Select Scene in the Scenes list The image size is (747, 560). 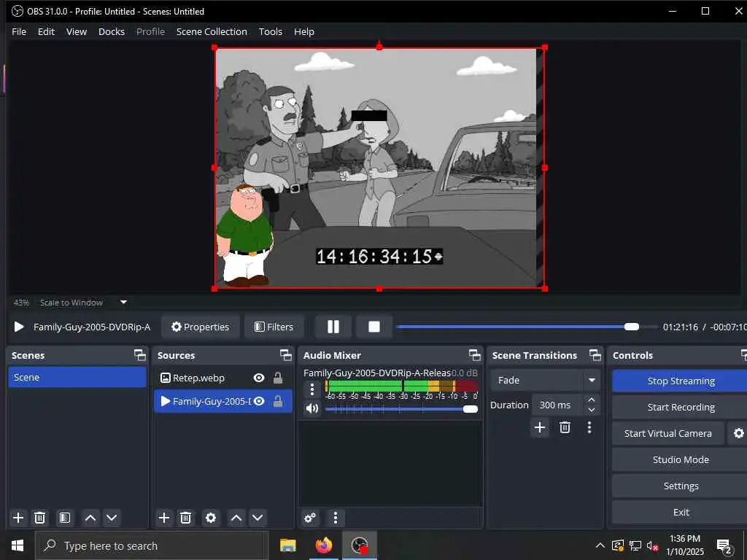tap(77, 377)
